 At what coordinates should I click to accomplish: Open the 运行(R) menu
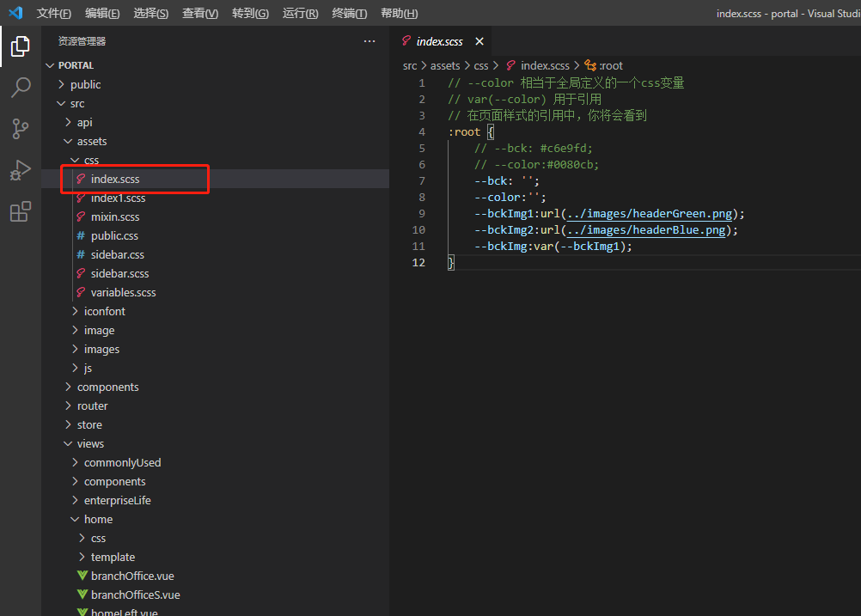coord(300,13)
